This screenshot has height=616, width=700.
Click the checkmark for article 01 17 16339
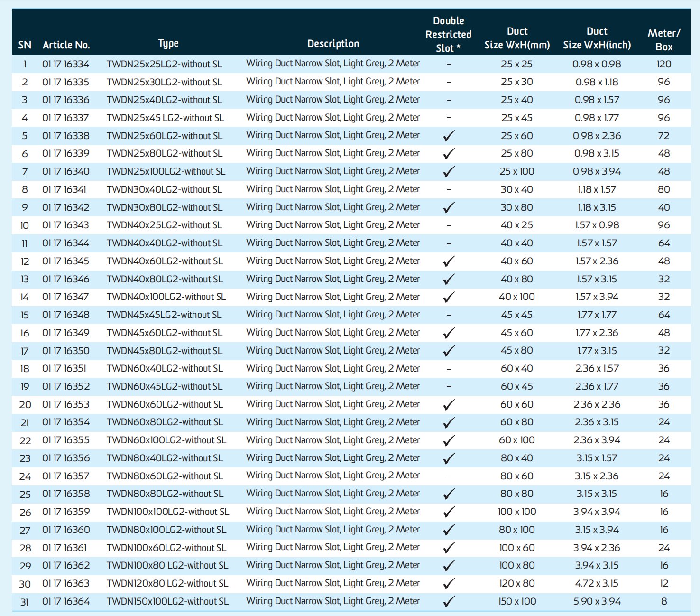(449, 154)
